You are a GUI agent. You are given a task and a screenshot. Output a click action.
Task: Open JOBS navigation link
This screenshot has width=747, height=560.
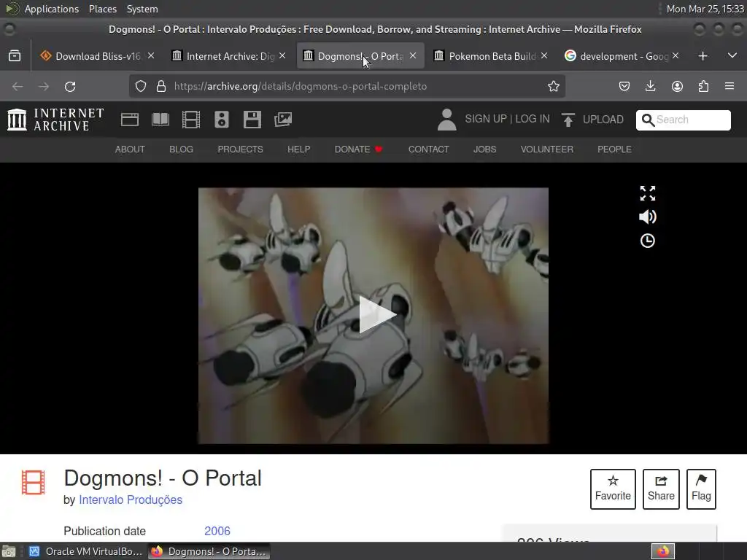pos(484,149)
